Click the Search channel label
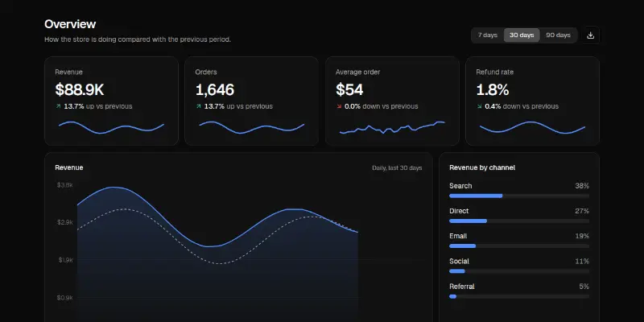The image size is (644, 322). tap(460, 186)
